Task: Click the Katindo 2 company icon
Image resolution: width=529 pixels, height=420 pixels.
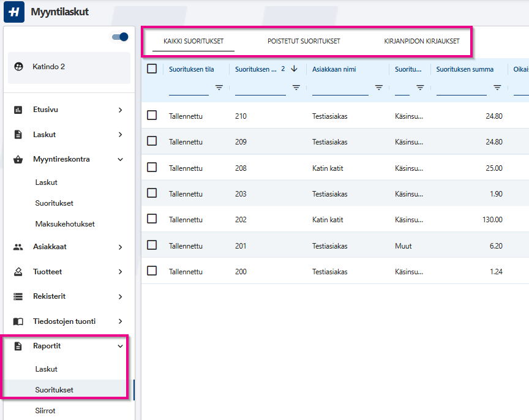Action: click(x=18, y=67)
